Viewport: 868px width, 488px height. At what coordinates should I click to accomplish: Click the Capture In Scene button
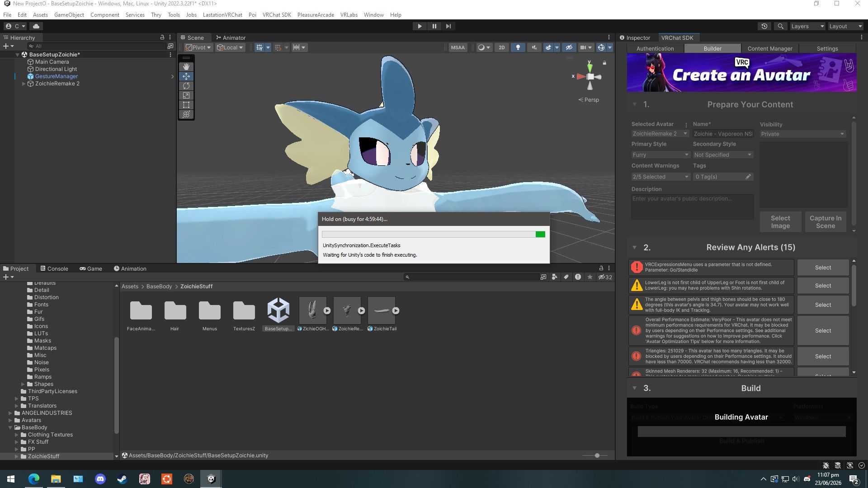click(826, 222)
